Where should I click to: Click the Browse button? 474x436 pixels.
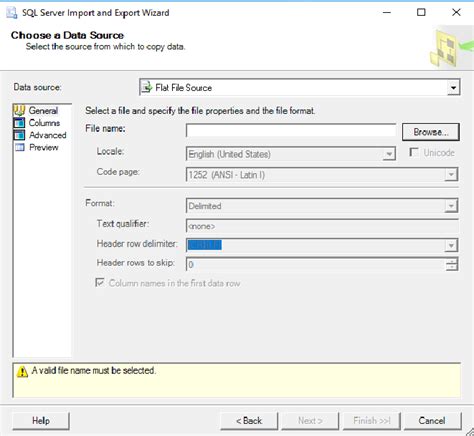[431, 132]
